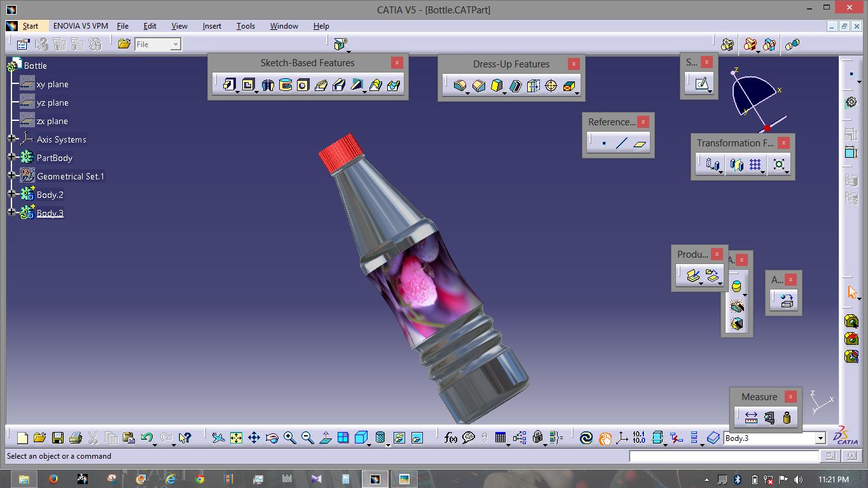This screenshot has height=488, width=868.
Task: Save the part with the floppy icon
Action: tap(57, 438)
